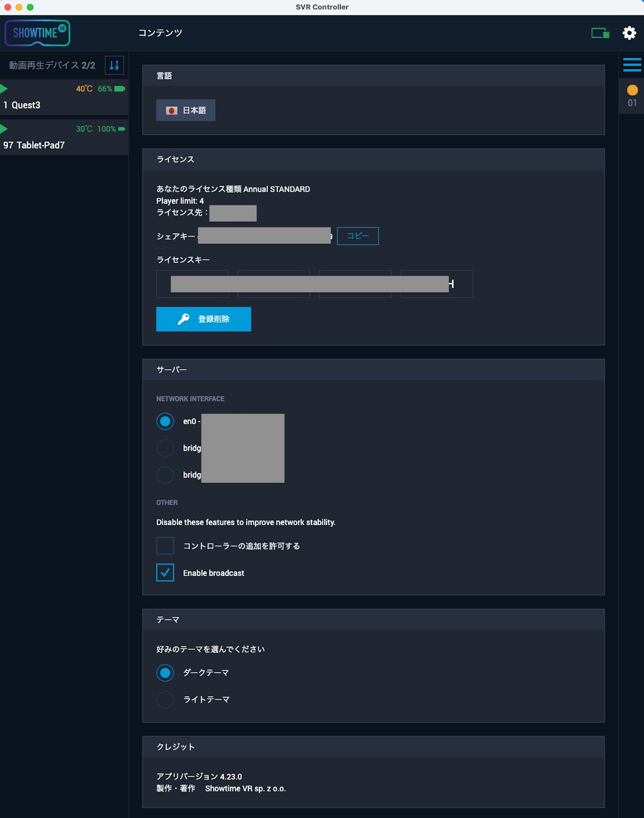Select the second bridge network interface radio

click(165, 475)
